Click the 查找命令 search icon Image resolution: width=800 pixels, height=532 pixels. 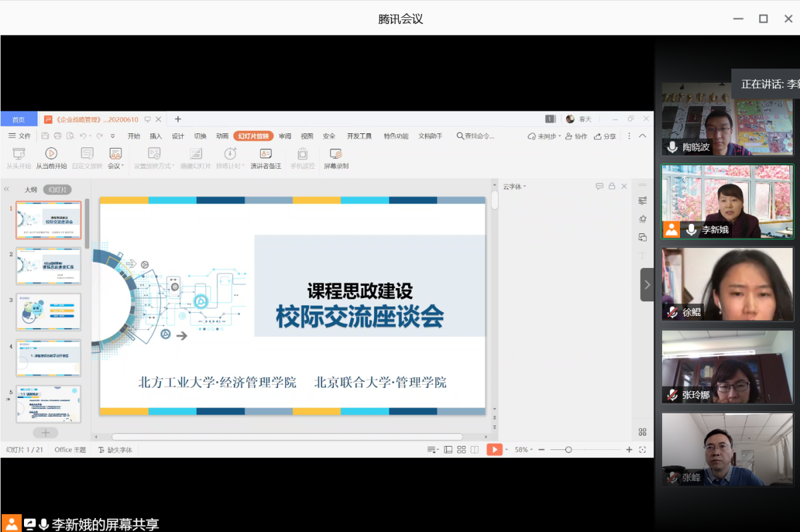460,136
